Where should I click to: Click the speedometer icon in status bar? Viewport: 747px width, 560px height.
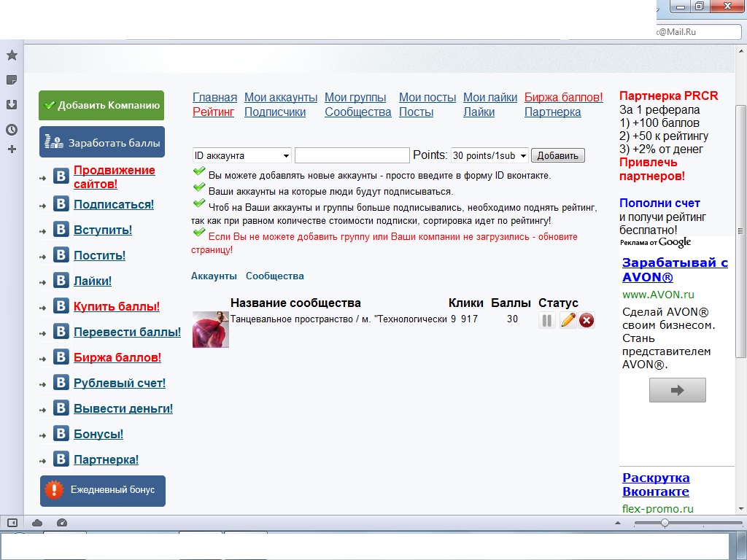(62, 523)
